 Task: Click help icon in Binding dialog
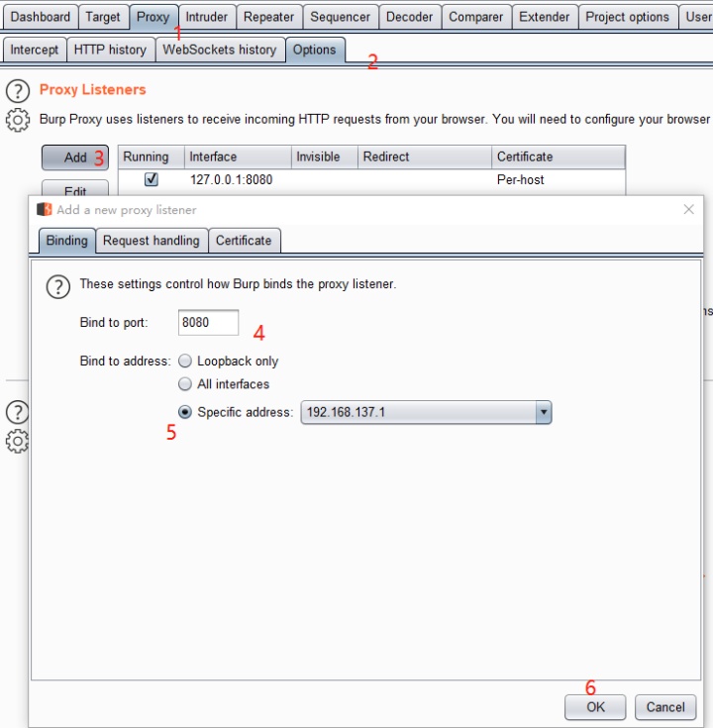tap(58, 287)
